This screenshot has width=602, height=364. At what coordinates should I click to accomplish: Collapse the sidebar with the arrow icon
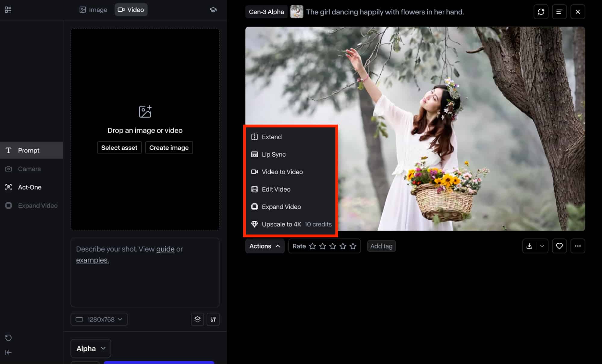click(8, 352)
